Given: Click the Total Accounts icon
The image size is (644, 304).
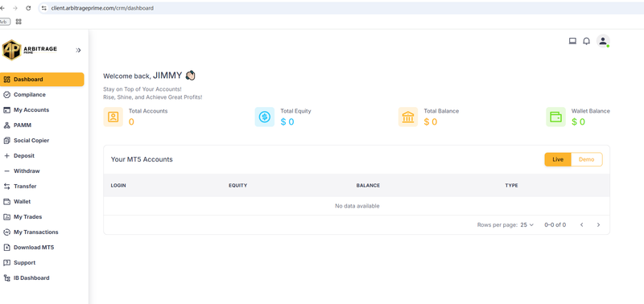Looking at the screenshot, I should [113, 117].
